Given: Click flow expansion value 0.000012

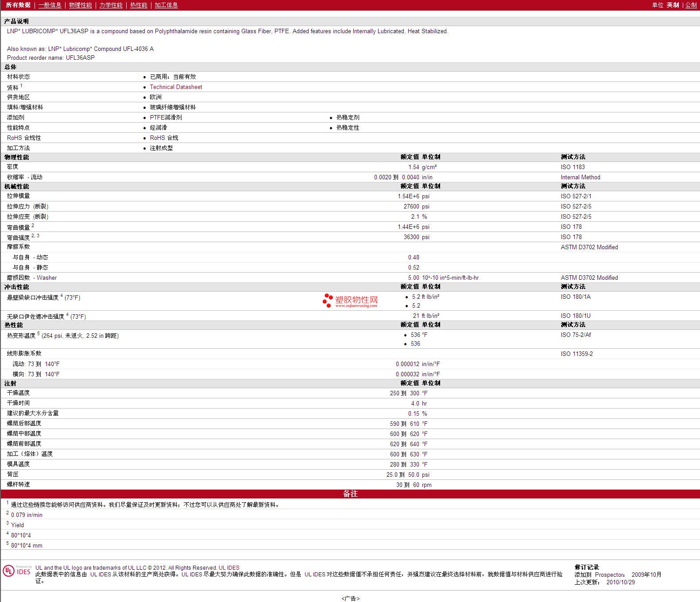Looking at the screenshot, I should tap(407, 364).
